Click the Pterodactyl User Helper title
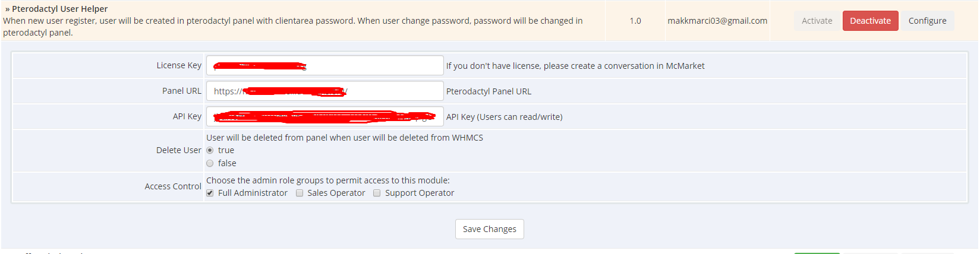Viewport: 980px width, 254px height. coord(59,9)
